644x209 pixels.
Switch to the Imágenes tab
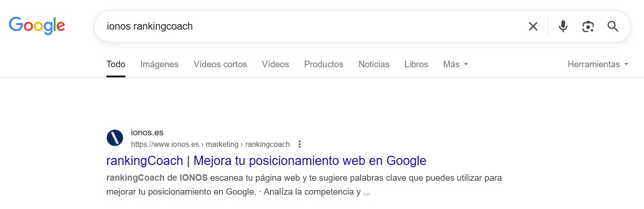(159, 64)
